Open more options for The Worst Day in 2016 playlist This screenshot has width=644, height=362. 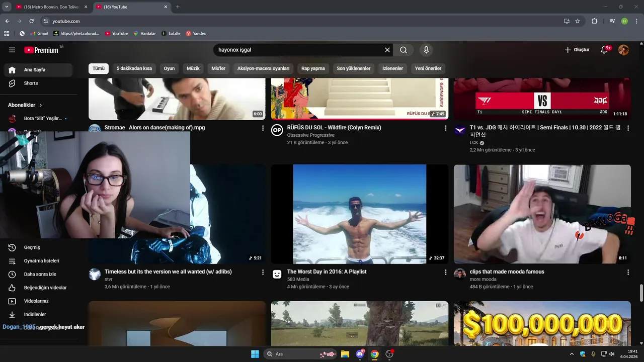(x=445, y=272)
